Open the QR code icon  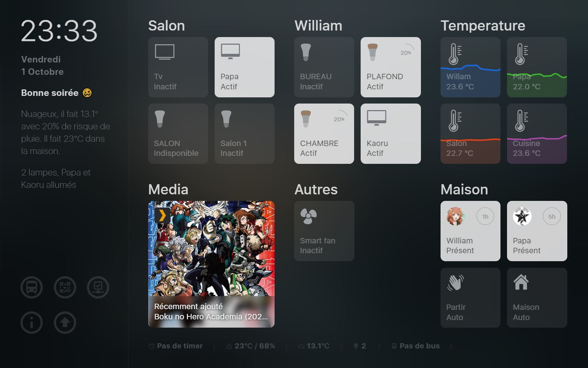pos(65,287)
